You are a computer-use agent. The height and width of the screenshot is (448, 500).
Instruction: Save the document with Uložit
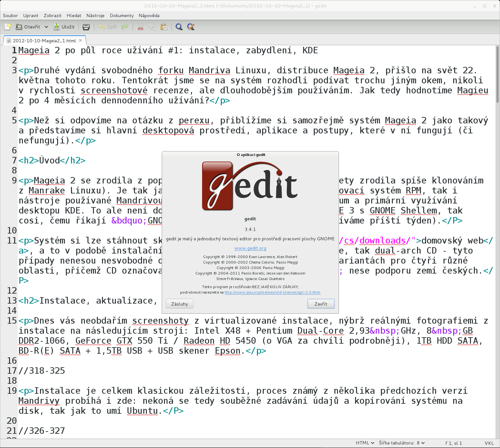tap(64, 27)
